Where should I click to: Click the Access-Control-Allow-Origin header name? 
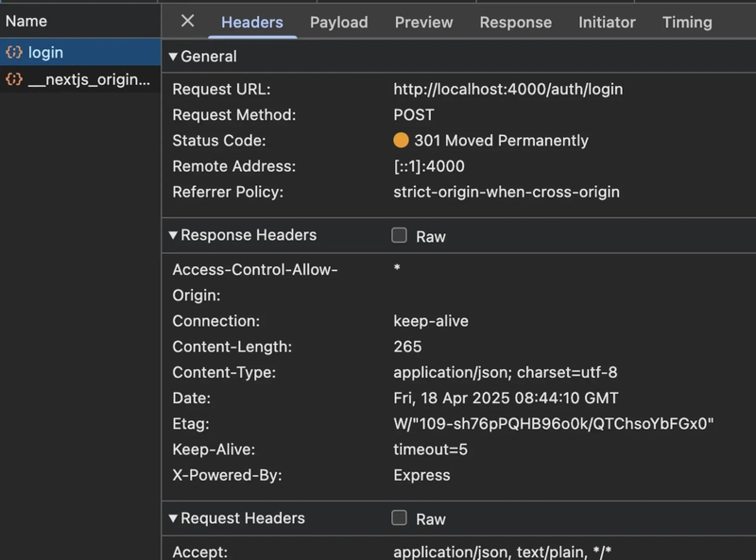[255, 282]
